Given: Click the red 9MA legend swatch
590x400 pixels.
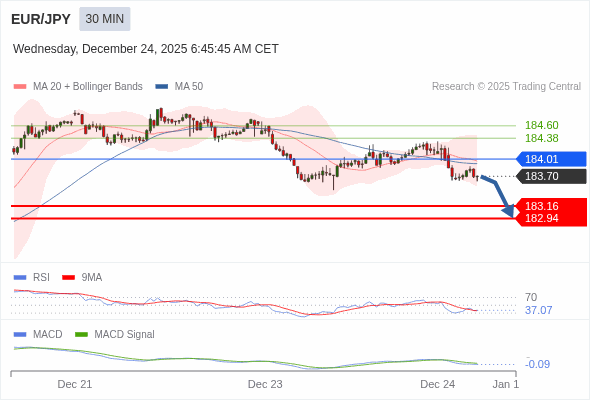Looking at the screenshot, I should [68, 278].
